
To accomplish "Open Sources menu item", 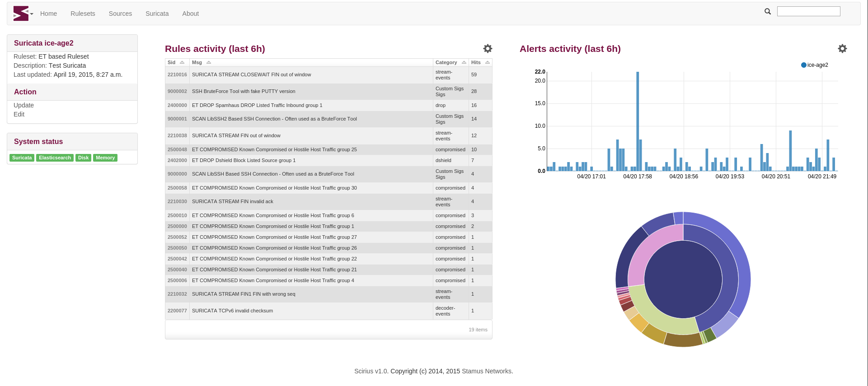I will [120, 14].
